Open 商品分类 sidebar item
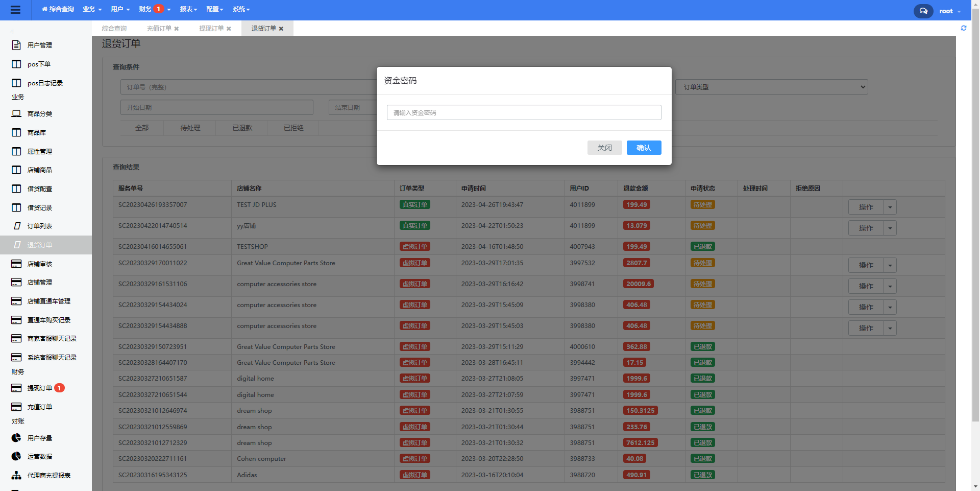The image size is (980, 491). point(40,113)
